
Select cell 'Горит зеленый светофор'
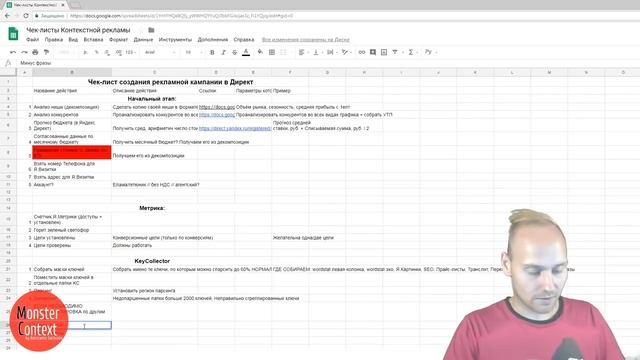[x=72, y=230]
